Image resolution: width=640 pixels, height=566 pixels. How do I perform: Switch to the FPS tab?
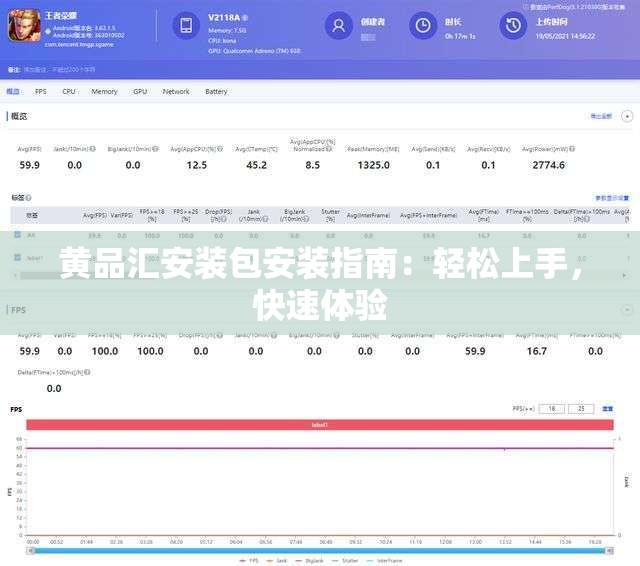(x=41, y=91)
